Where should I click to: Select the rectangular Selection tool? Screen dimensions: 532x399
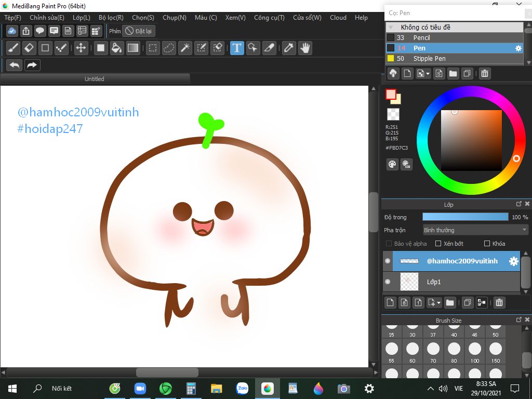click(153, 48)
